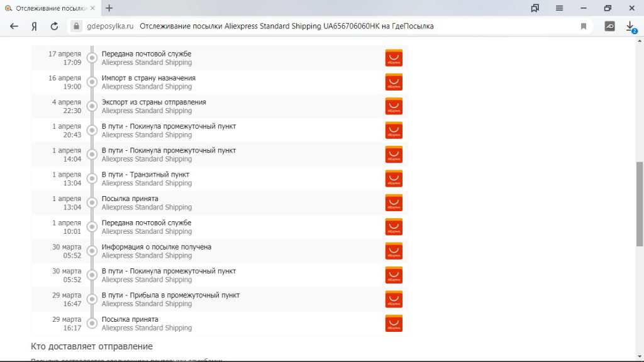Click AliExpress logo in "Импорт в страну назначения" row
The height and width of the screenshot is (362, 644).
coord(394,82)
